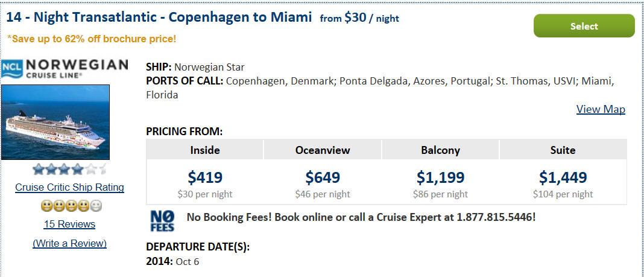The image size is (644, 277).
Task: Open the Cruise Critic Ship Rating link
Action: point(69,188)
